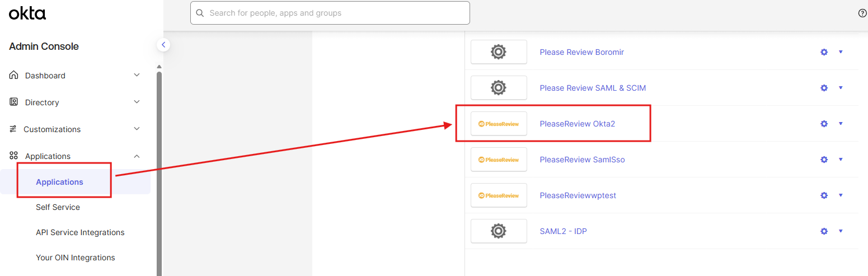The height and width of the screenshot is (276, 868).
Task: Click the gear icon for Please Review Boromir
Action: [x=824, y=52]
